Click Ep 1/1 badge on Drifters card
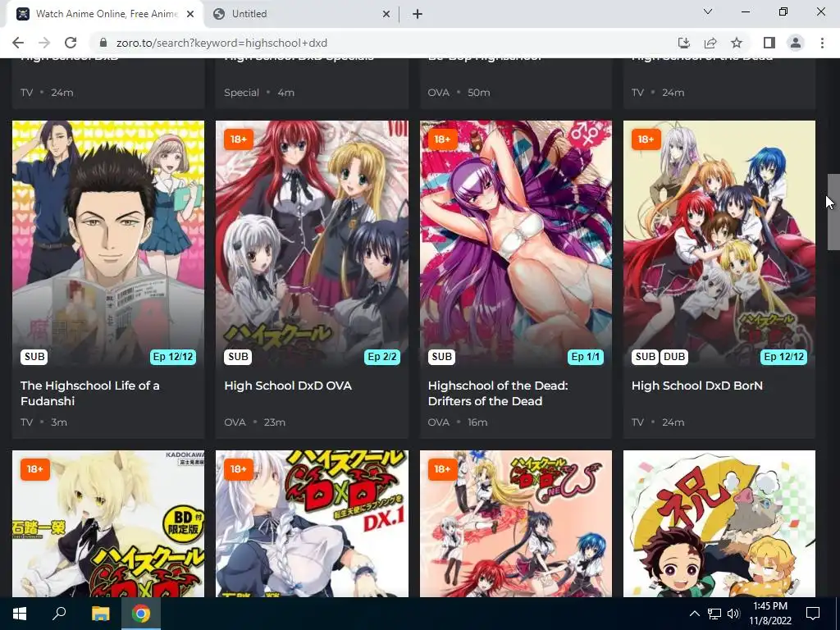The height and width of the screenshot is (630, 840). tap(586, 357)
